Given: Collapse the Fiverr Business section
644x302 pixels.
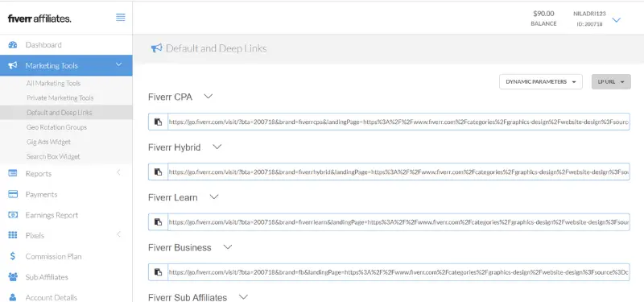Looking at the screenshot, I should [228, 247].
